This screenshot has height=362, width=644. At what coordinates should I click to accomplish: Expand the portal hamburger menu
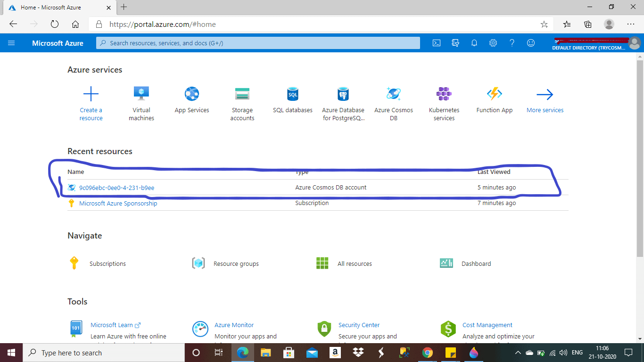point(12,43)
